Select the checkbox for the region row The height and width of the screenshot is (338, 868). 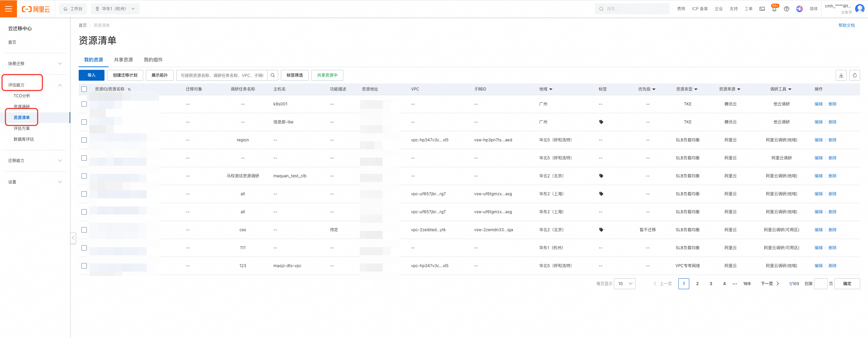pos(84,140)
